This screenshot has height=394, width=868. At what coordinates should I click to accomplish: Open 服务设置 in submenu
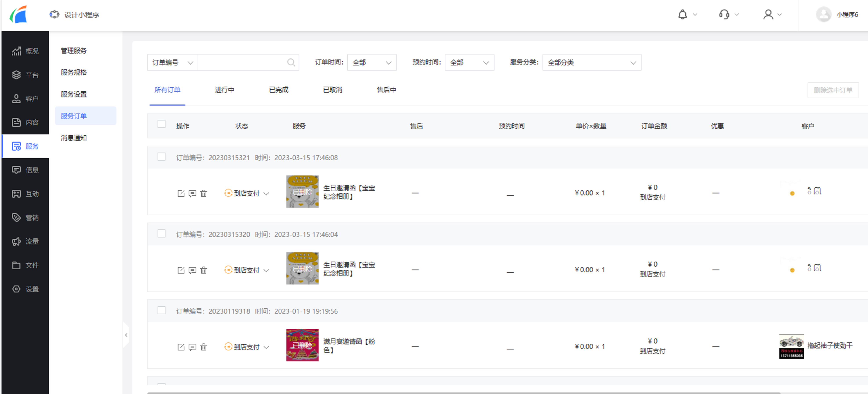click(x=74, y=94)
